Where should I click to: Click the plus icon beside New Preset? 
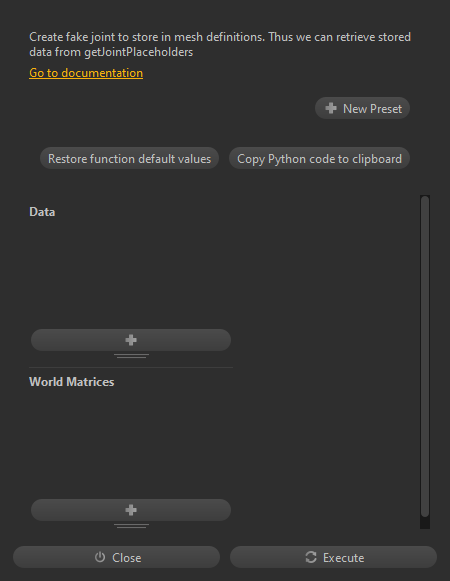tap(331, 108)
